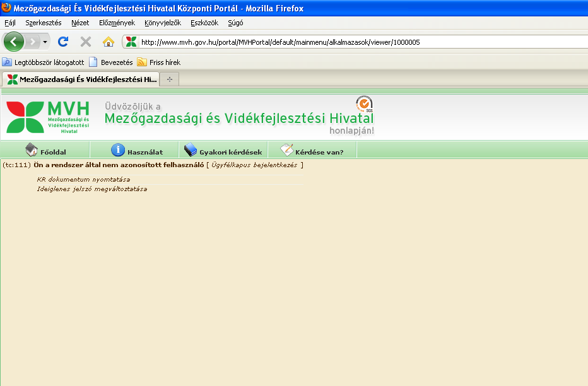Click the blue book icon for Gyakori kérdések
Screen dimensions: 588x386
click(191, 149)
